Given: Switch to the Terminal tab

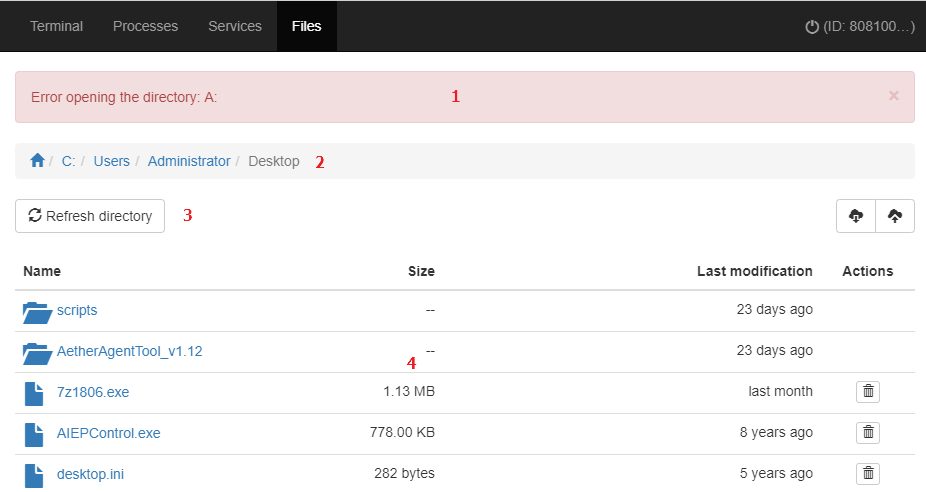Looking at the screenshot, I should (x=57, y=26).
